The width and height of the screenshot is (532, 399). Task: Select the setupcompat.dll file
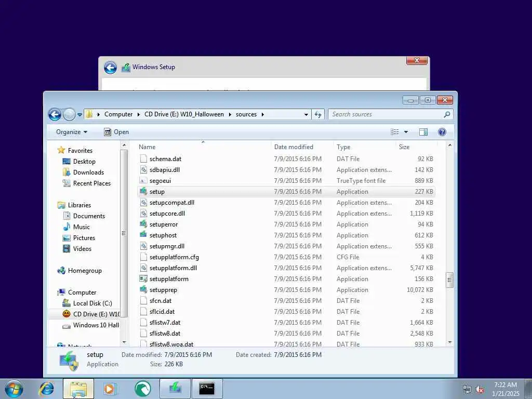171,203
